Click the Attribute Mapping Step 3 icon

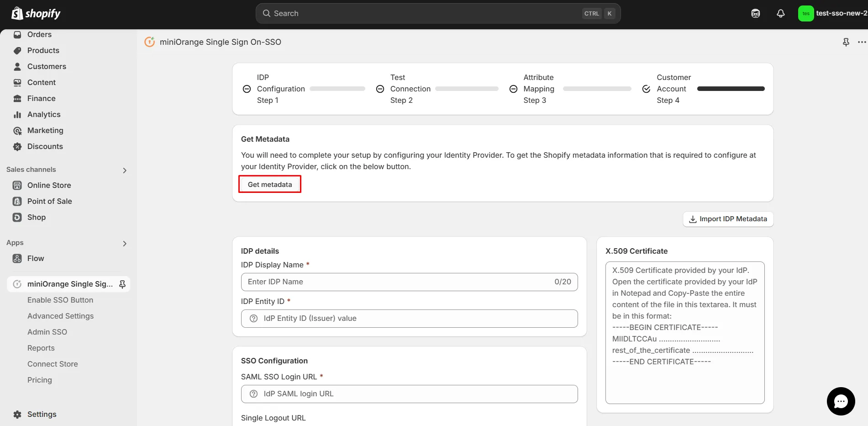click(x=513, y=89)
